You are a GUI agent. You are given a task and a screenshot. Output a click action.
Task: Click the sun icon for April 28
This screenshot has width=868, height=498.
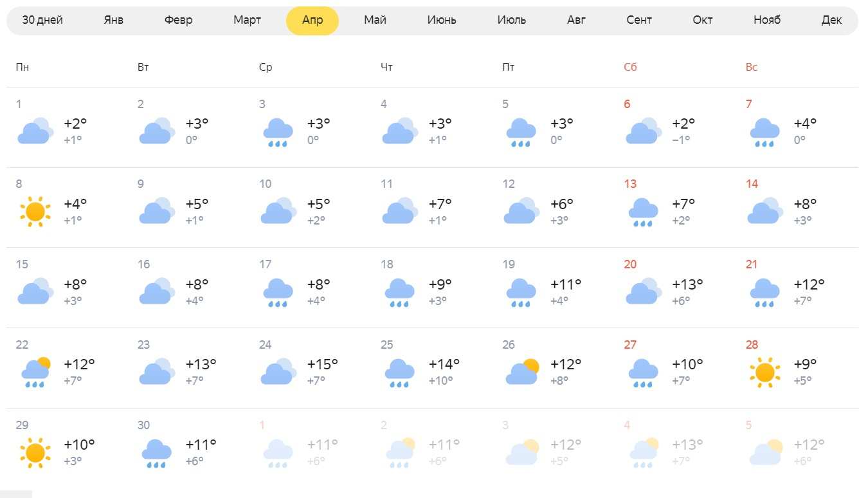[764, 373]
